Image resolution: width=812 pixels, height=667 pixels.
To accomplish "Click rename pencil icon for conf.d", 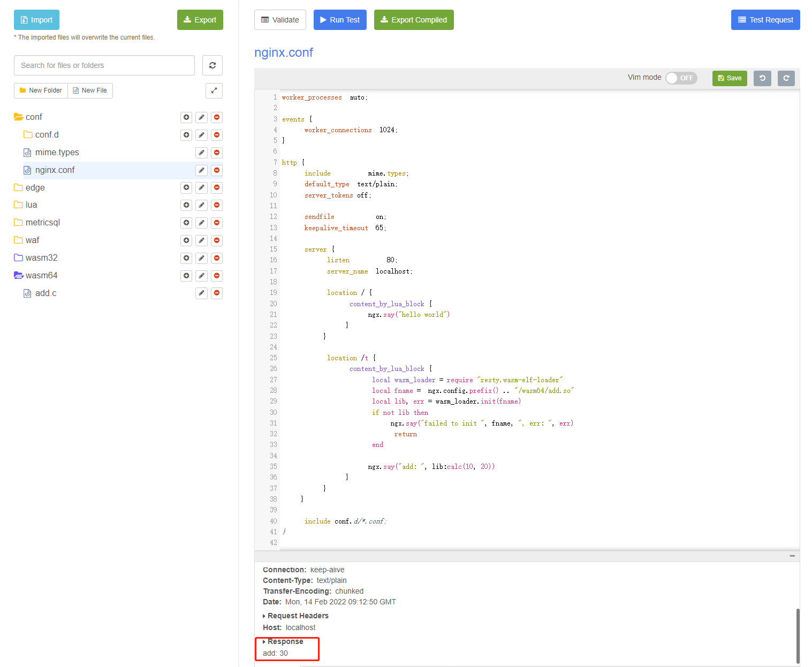I will point(201,135).
